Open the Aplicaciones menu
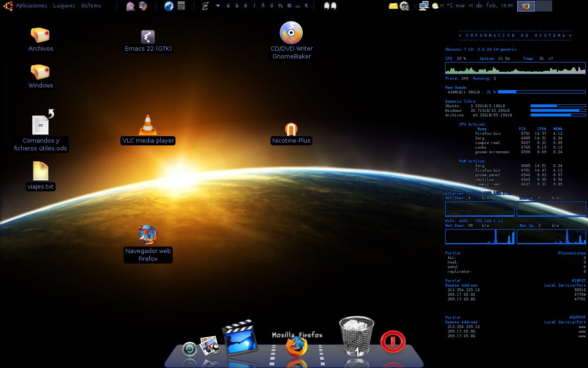This screenshot has height=368, width=588. (x=31, y=6)
